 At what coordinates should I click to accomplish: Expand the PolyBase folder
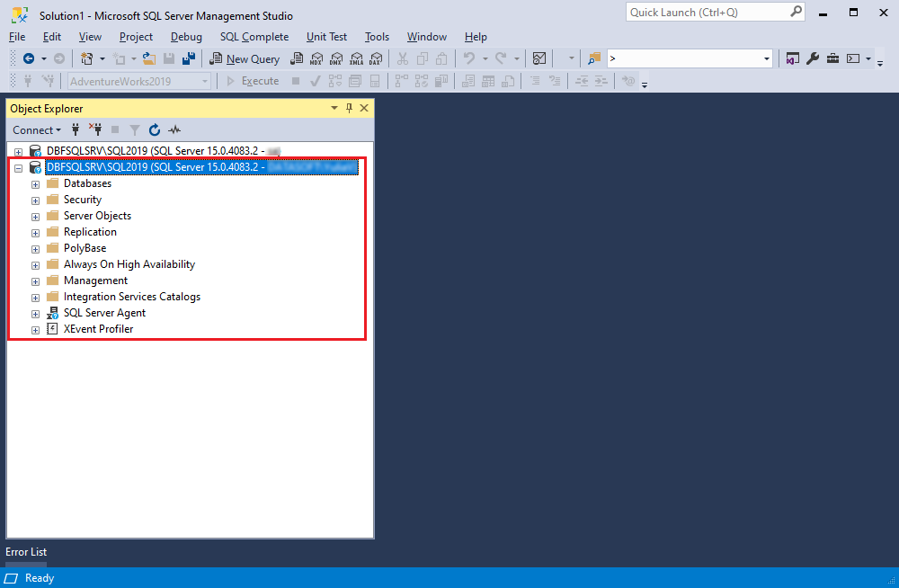pos(35,250)
